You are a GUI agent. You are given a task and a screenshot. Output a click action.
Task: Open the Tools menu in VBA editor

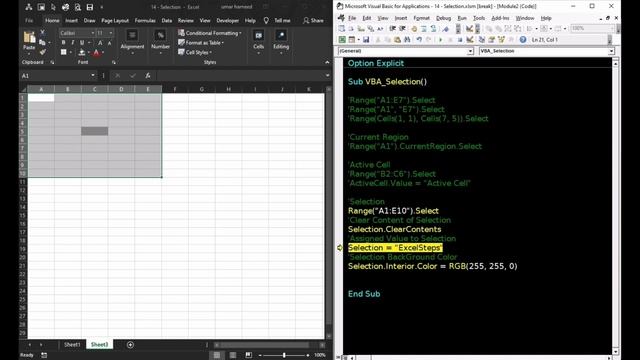pos(479,18)
